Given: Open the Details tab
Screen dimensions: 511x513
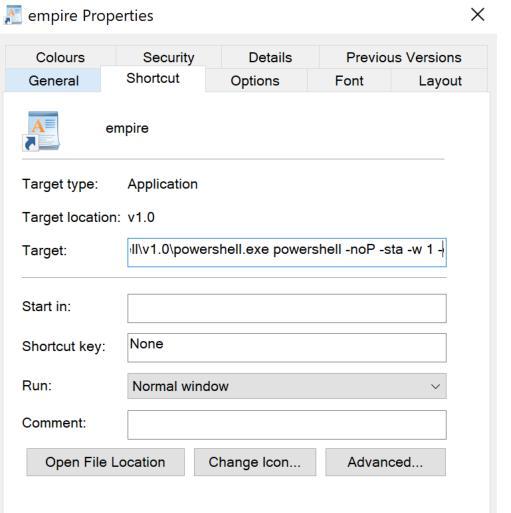Looking at the screenshot, I should [270, 57].
